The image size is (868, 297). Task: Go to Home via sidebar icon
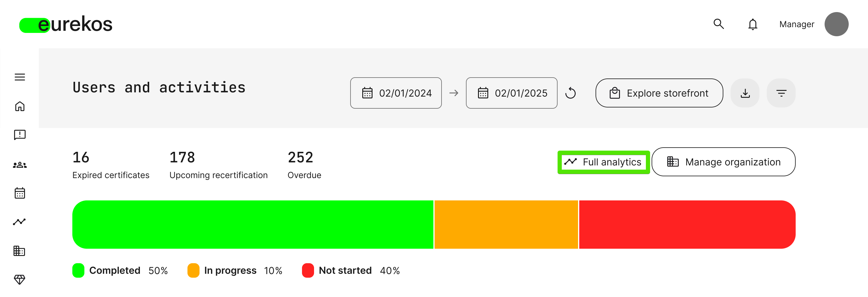click(20, 106)
